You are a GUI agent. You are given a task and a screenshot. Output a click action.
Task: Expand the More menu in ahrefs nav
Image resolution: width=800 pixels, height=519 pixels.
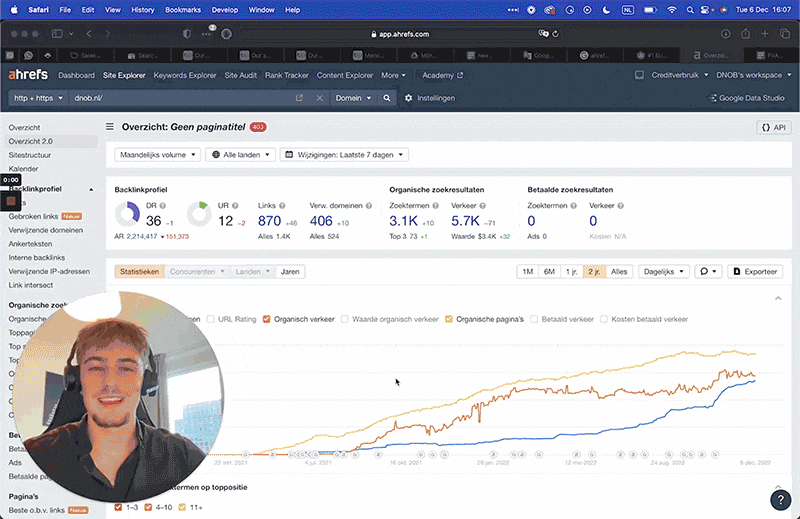coord(393,75)
